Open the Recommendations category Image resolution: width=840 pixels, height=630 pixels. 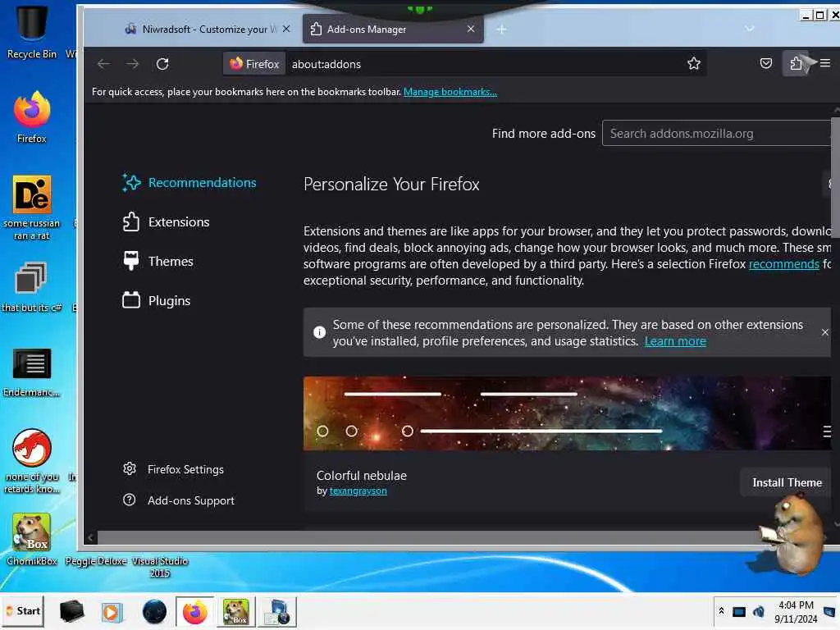[189, 183]
